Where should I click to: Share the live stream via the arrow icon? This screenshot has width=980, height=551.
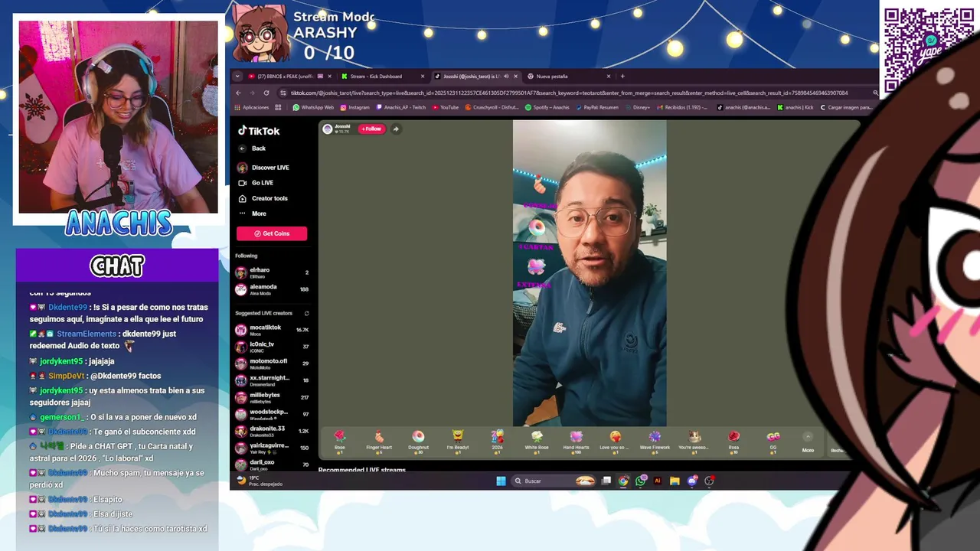(396, 129)
